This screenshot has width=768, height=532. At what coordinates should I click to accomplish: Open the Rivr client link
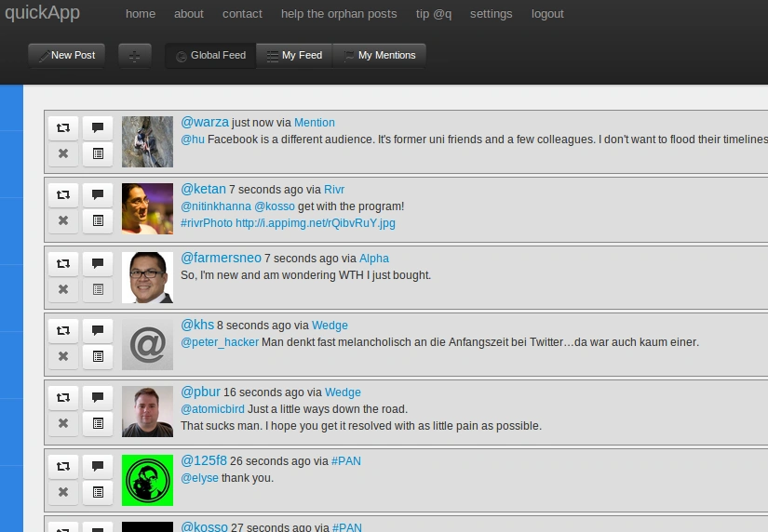point(334,190)
